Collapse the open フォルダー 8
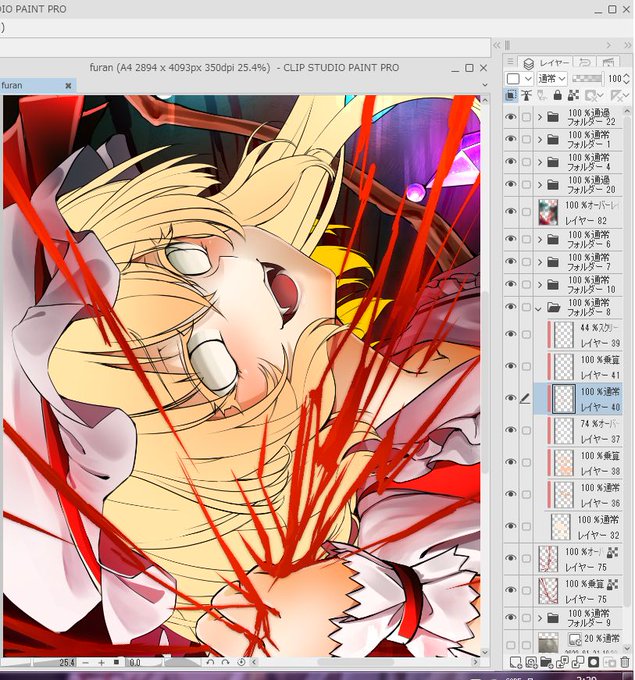Image resolution: width=635 pixels, height=680 pixels. point(539,308)
